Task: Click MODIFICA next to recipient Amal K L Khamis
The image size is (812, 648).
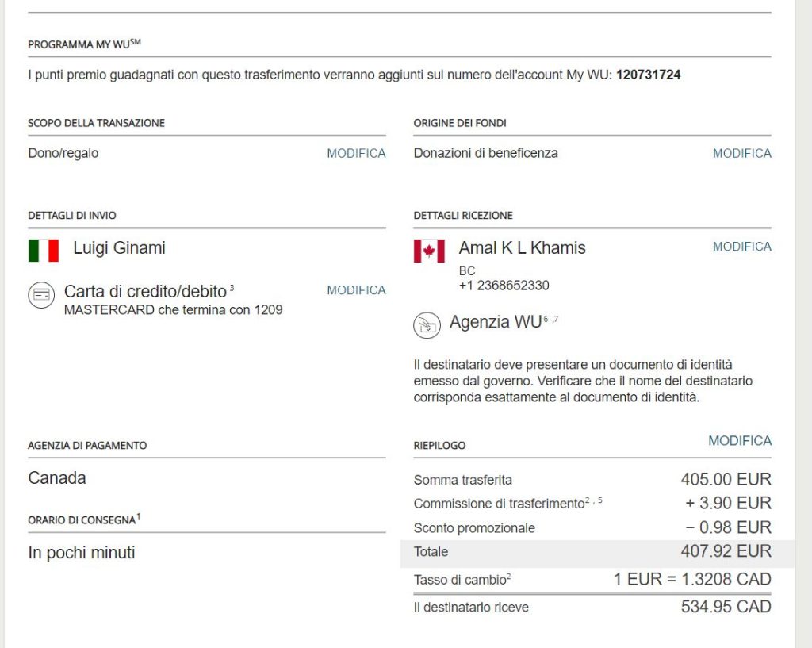Action: [x=741, y=247]
